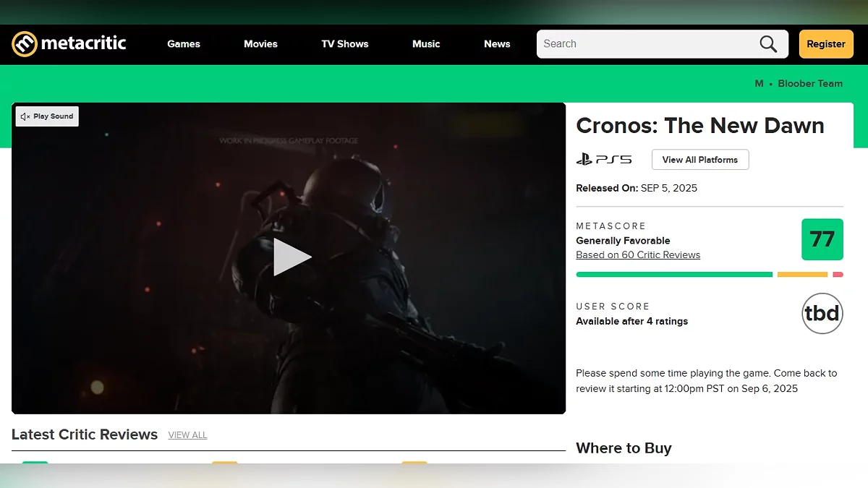Click the tbd user score circle
Screen dimensions: 868x488
[x=822, y=313]
